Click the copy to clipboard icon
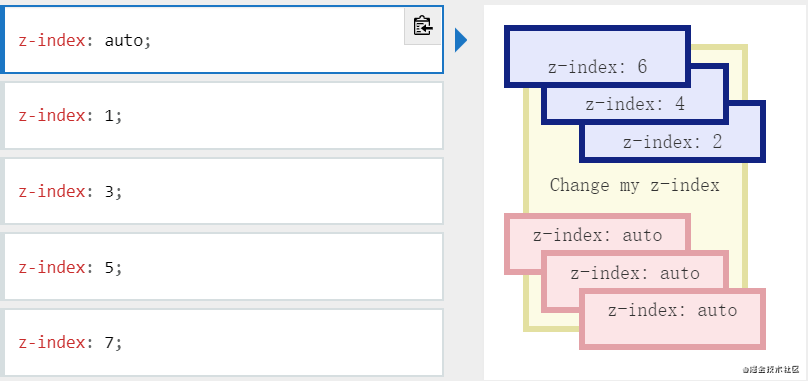Screen dimensions: 808x381 tap(423, 26)
